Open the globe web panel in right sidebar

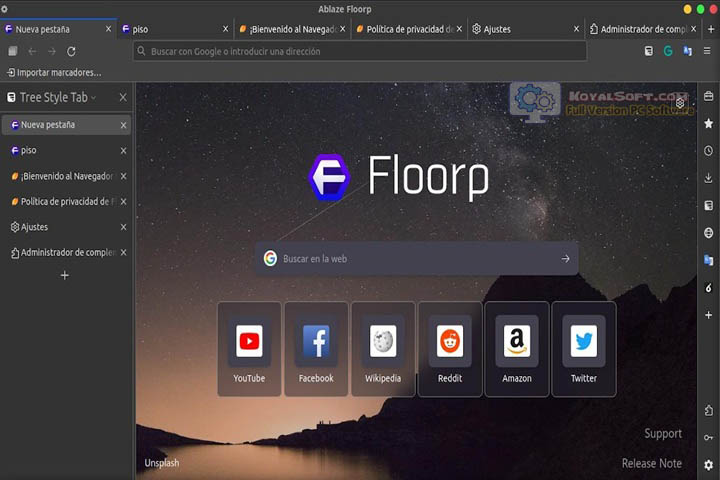click(709, 233)
